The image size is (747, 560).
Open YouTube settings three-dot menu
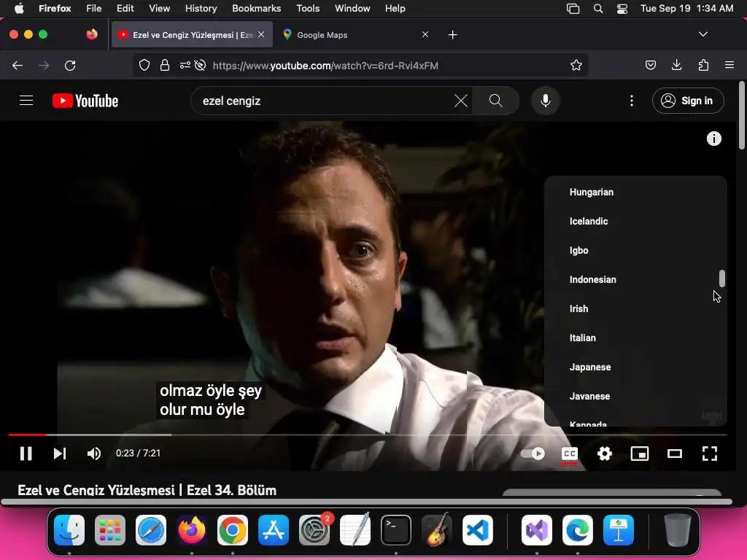[632, 101]
